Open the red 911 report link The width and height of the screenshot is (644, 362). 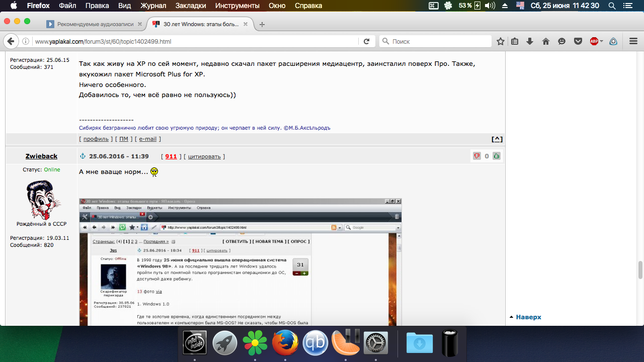pos(171,156)
